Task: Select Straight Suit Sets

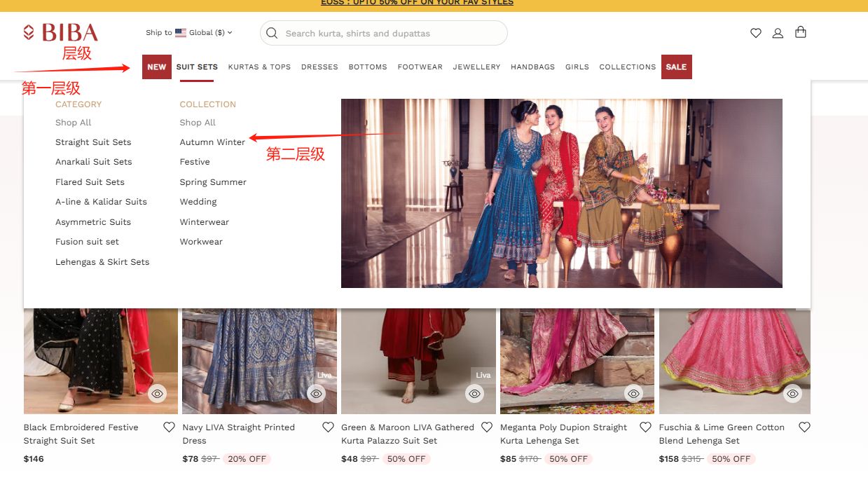Action: (x=93, y=142)
